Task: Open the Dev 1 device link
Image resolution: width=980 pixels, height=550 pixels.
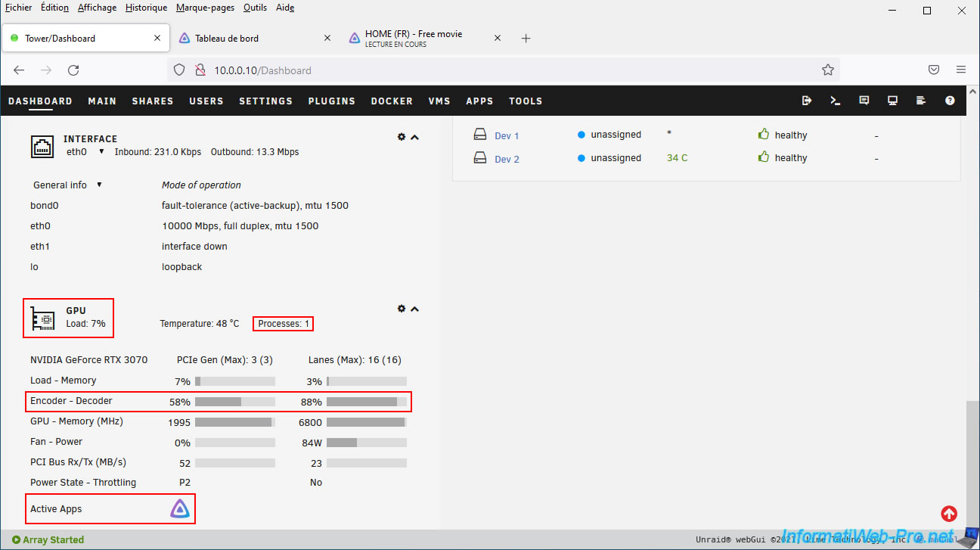Action: pos(507,136)
